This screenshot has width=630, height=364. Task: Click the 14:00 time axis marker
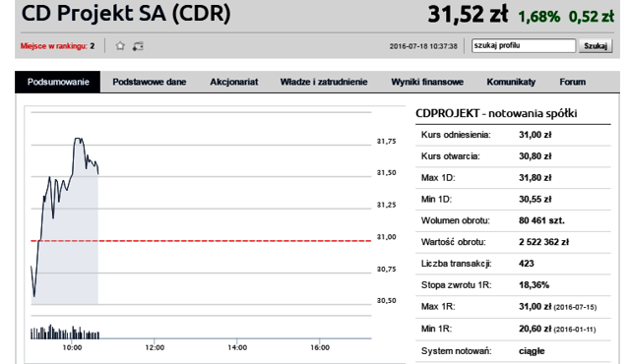(x=237, y=347)
